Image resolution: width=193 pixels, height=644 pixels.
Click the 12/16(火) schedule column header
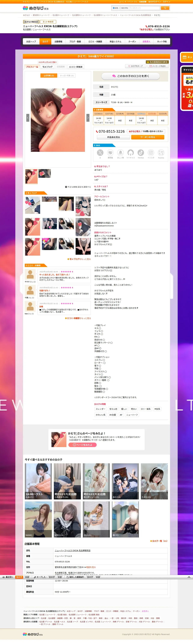coord(98,114)
